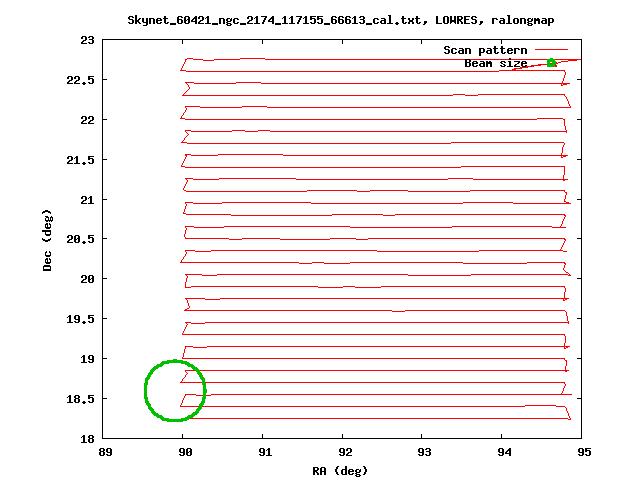Click the Dec axis tick label 21.5
The width and height of the screenshot is (640, 480).
click(x=80, y=160)
